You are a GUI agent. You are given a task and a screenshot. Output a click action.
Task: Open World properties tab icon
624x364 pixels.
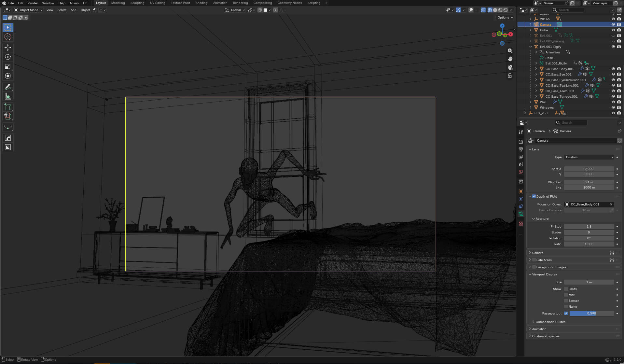(x=521, y=172)
